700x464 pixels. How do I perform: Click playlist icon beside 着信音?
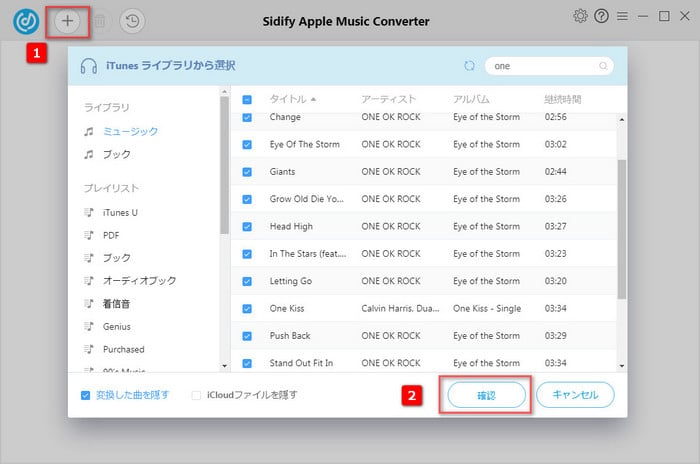(89, 304)
